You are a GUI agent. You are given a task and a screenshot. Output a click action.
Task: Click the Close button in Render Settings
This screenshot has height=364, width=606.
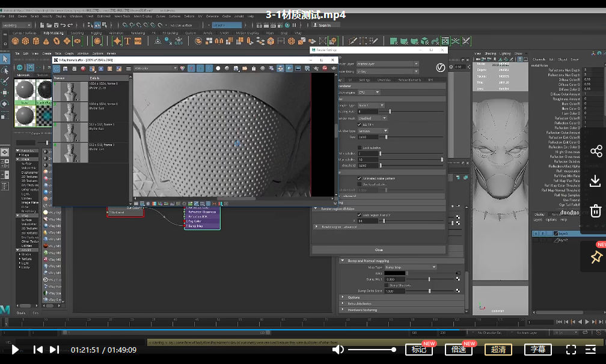pyautogui.click(x=379, y=250)
